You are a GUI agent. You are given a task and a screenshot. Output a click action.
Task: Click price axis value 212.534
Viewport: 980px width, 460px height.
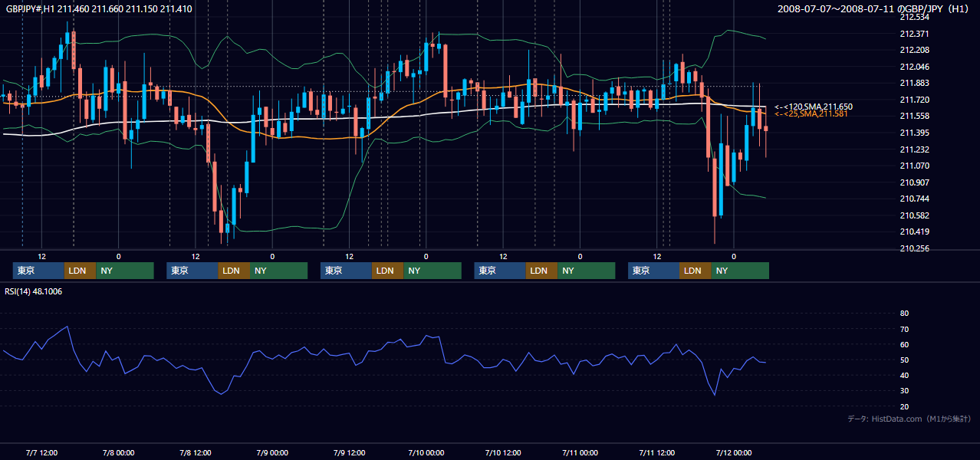[x=914, y=17]
